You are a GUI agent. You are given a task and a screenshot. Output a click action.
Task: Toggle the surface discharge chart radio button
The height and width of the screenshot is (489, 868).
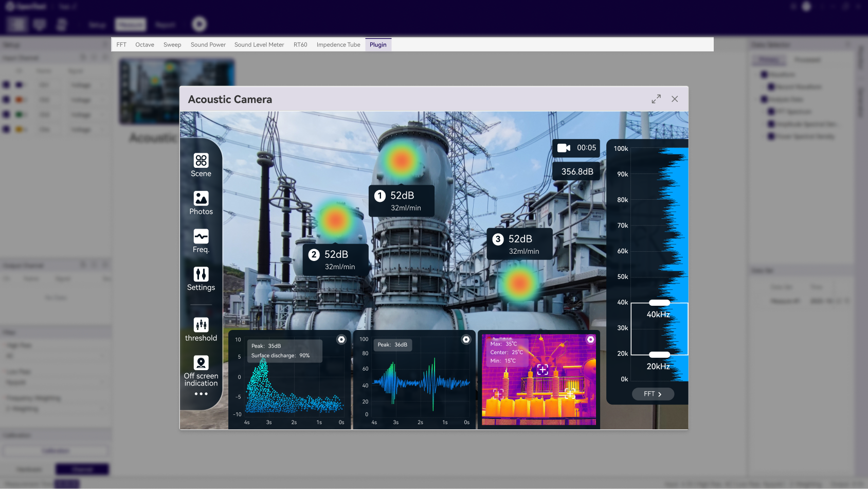coord(341,340)
